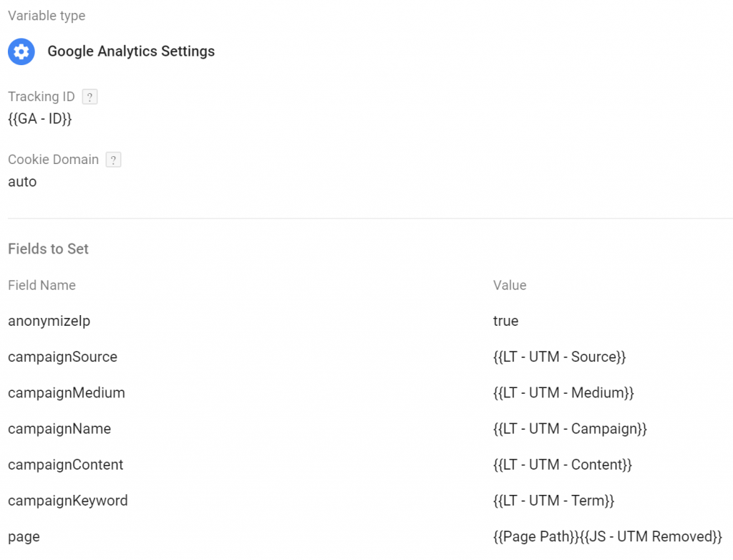Open the Tracking ID help question mark

point(89,97)
